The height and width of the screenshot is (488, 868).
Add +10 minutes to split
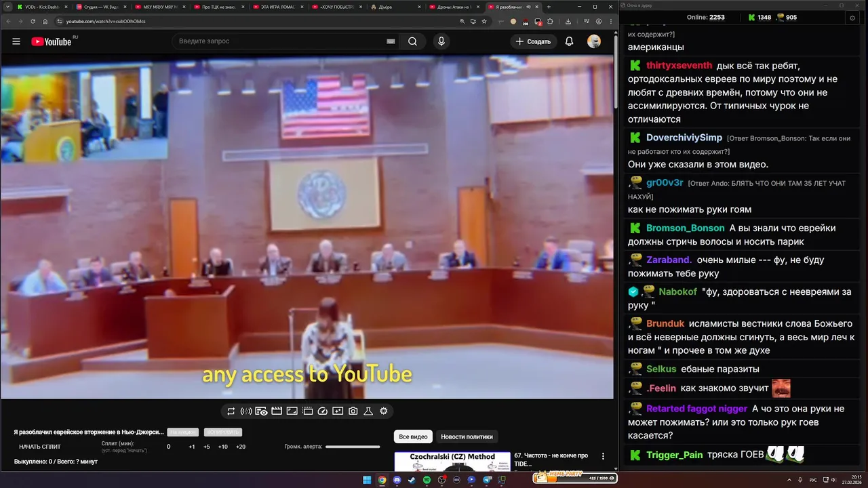tap(222, 447)
